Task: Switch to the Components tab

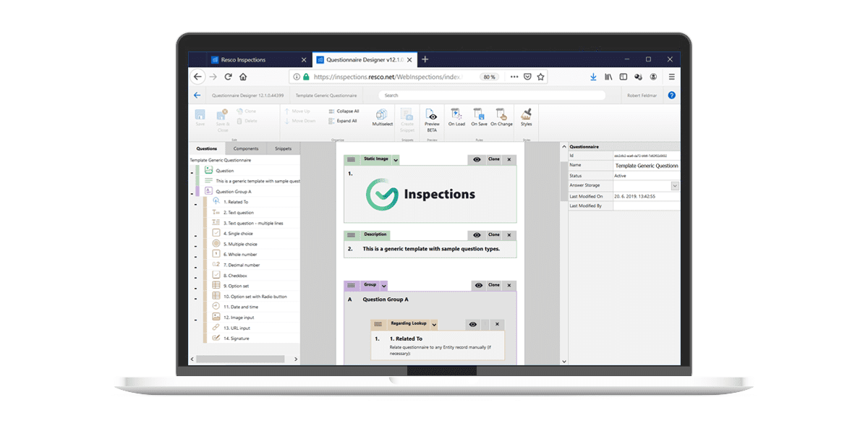Action: pos(245,148)
